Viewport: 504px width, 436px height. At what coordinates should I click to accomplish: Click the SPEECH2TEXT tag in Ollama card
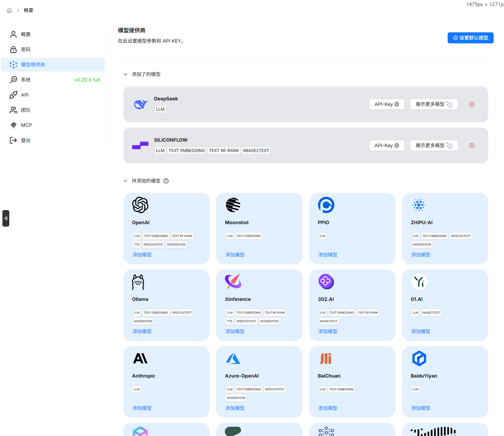182,313
